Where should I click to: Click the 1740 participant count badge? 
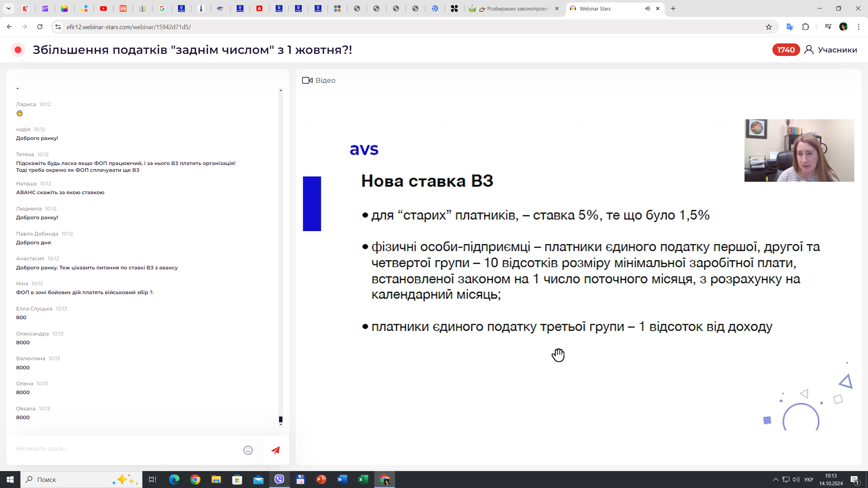786,50
